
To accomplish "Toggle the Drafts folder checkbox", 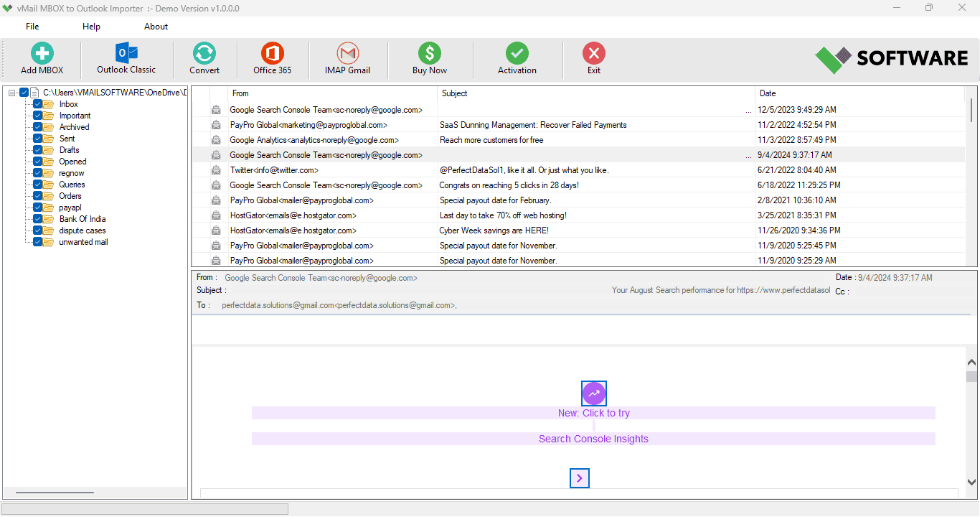I will click(38, 150).
